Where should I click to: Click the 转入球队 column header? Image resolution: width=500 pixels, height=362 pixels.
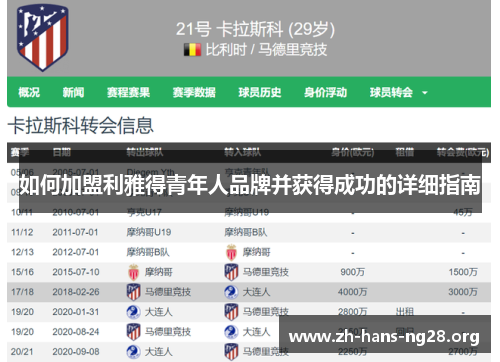(x=242, y=153)
